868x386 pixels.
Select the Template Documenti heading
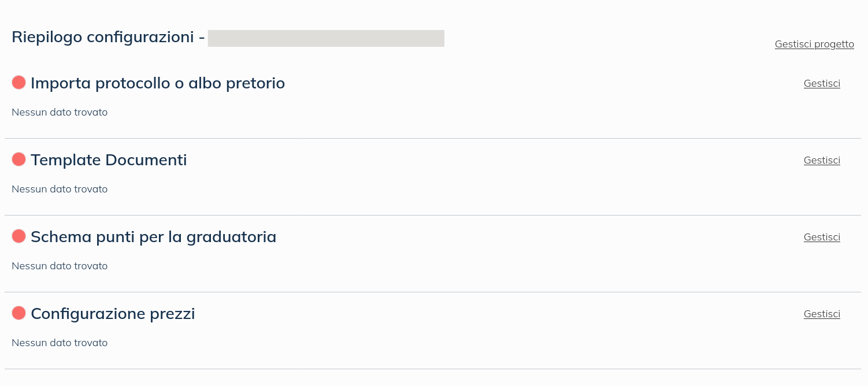tap(109, 160)
